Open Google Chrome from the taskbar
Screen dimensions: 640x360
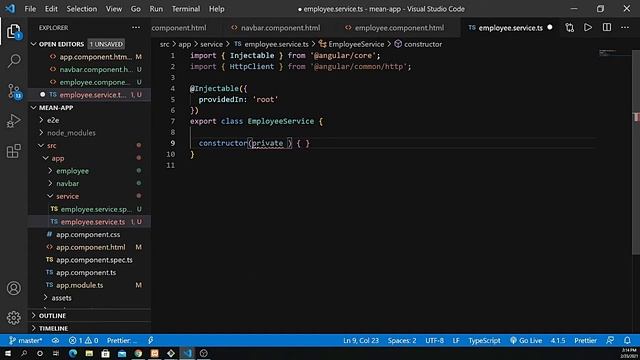[x=138, y=353]
